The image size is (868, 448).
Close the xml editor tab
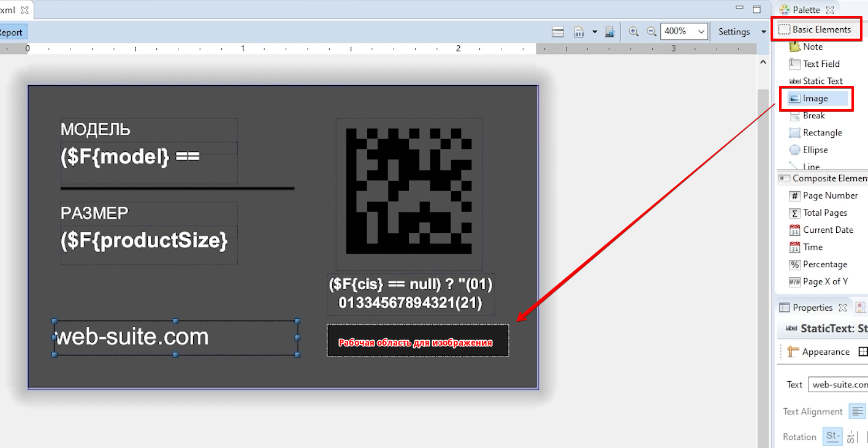[25, 10]
